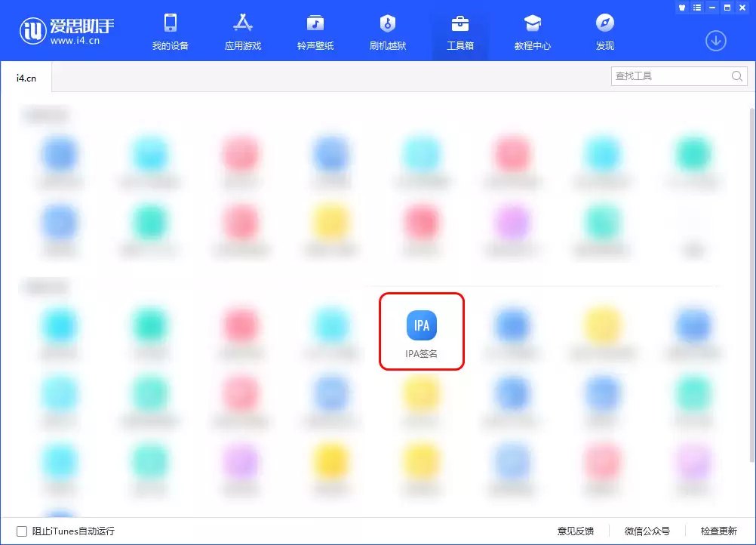Image resolution: width=756 pixels, height=545 pixels.
Task: Select the 工具箱 section
Action: [x=460, y=32]
